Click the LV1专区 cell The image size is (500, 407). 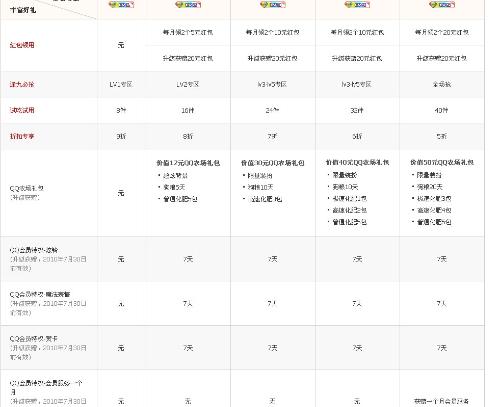pyautogui.click(x=121, y=84)
